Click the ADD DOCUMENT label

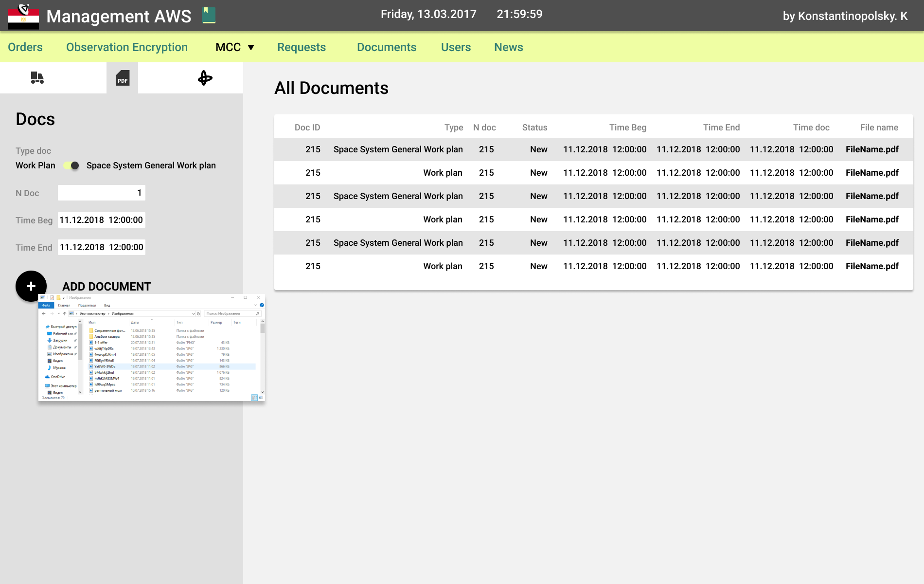(x=107, y=287)
